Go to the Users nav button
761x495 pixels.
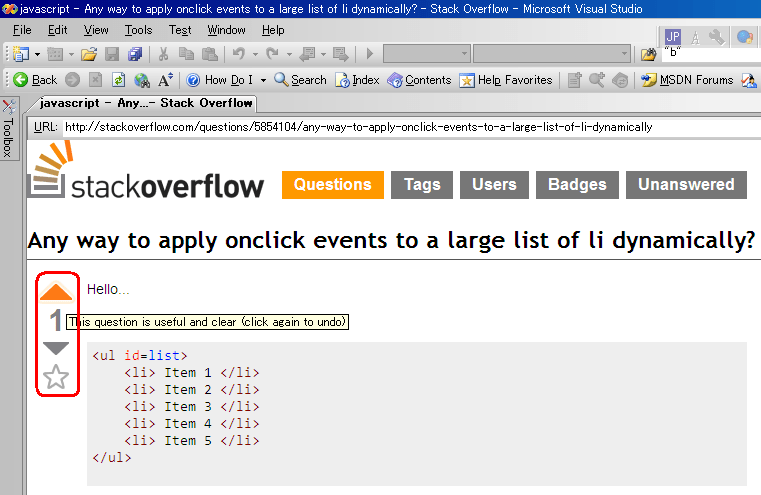click(x=494, y=185)
